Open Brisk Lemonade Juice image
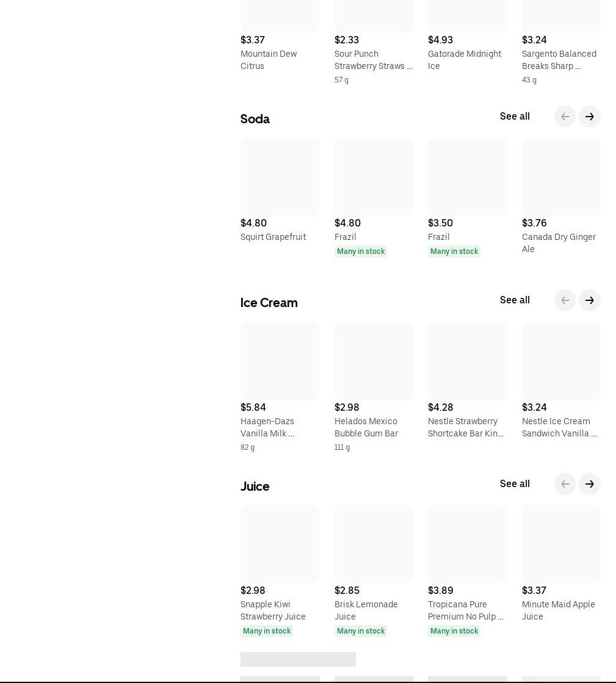The image size is (616, 683). click(x=374, y=544)
